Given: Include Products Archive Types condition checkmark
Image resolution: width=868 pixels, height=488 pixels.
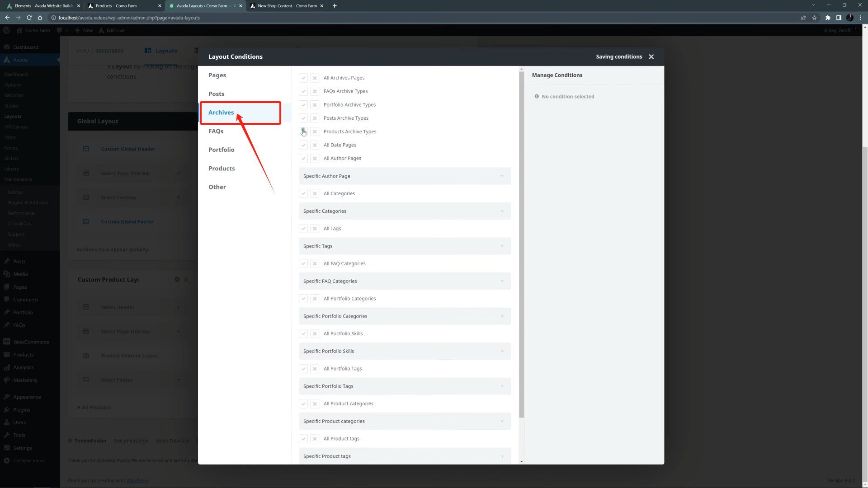Looking at the screenshot, I should [303, 131].
